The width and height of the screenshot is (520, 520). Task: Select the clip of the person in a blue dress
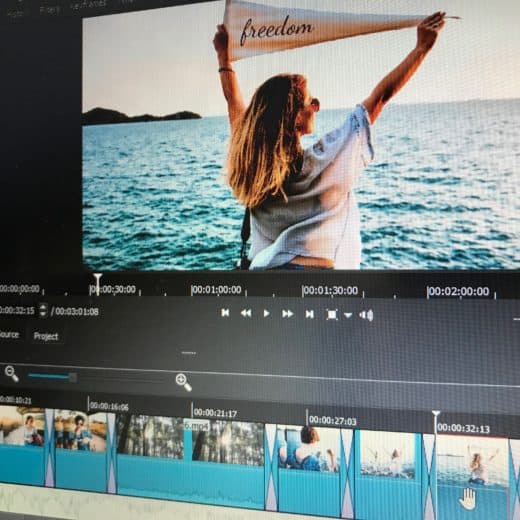[309, 472]
